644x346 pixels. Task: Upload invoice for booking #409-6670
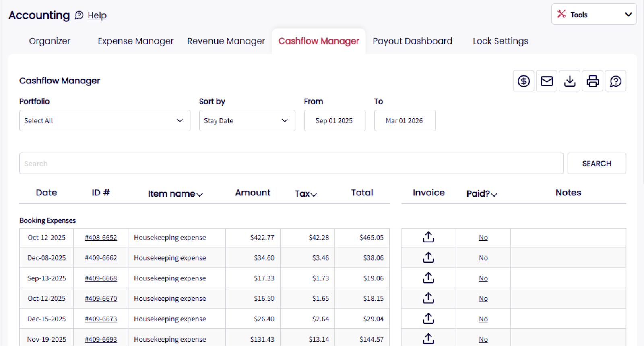[429, 298]
